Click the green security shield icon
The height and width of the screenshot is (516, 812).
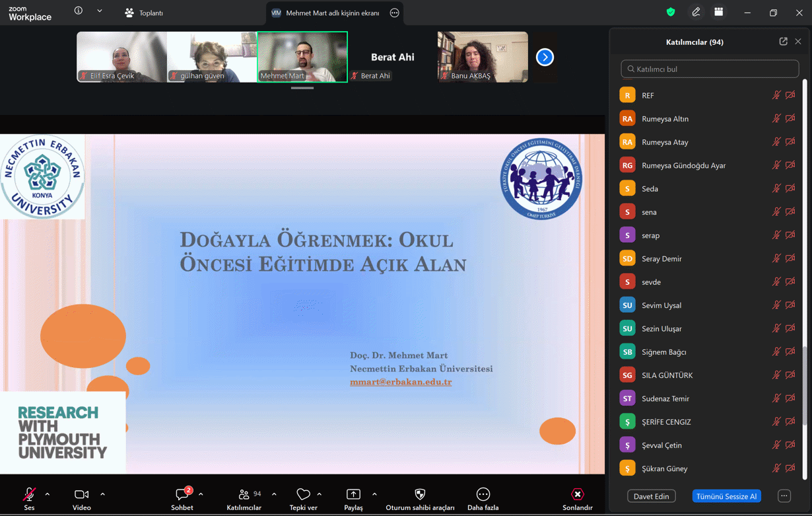(x=671, y=13)
